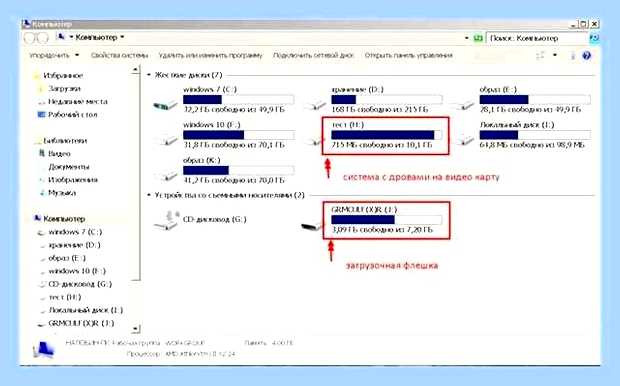Open the windows 10 (F:) drive icon
This screenshot has width=620, height=386.
(x=167, y=140)
